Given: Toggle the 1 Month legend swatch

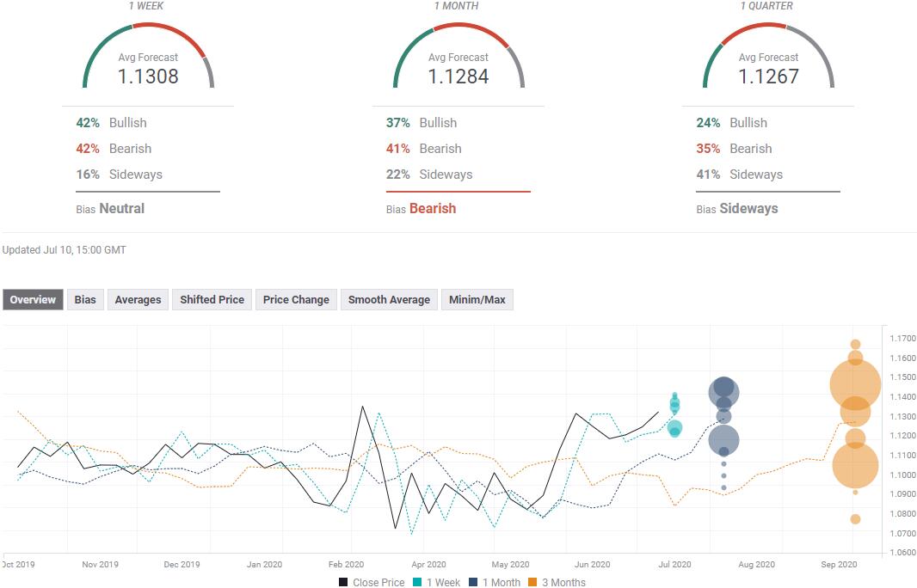Looking at the screenshot, I should click(x=473, y=582).
